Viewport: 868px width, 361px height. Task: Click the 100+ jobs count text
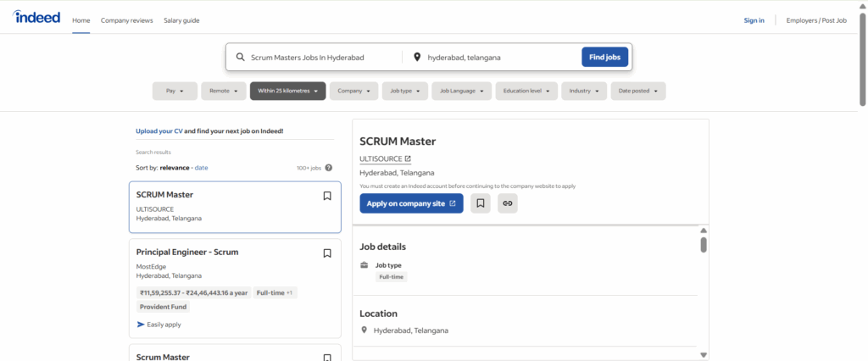[309, 168]
